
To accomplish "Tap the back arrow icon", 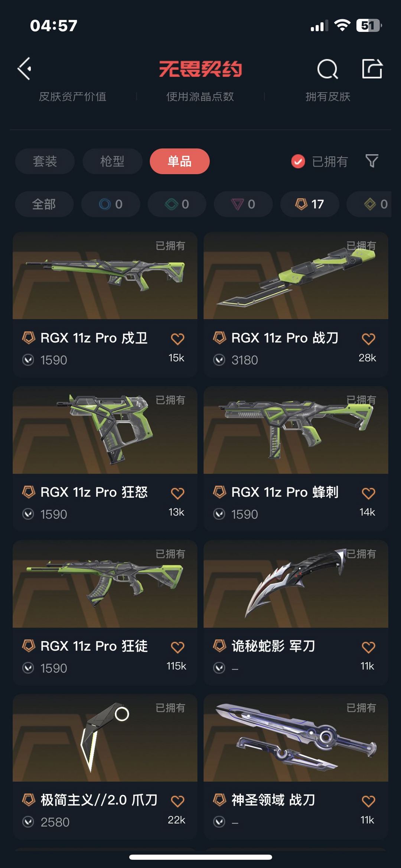I will point(25,69).
